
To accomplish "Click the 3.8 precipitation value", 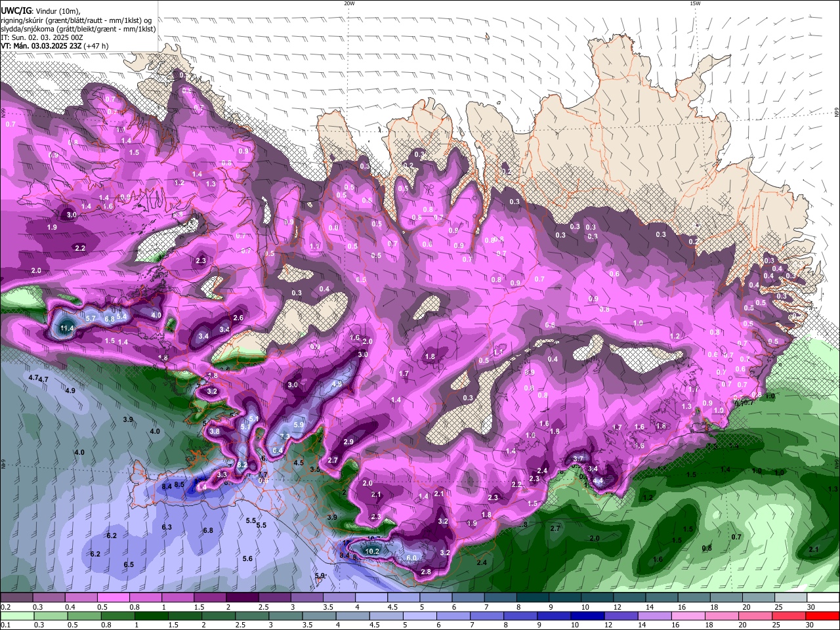I will point(215,431).
